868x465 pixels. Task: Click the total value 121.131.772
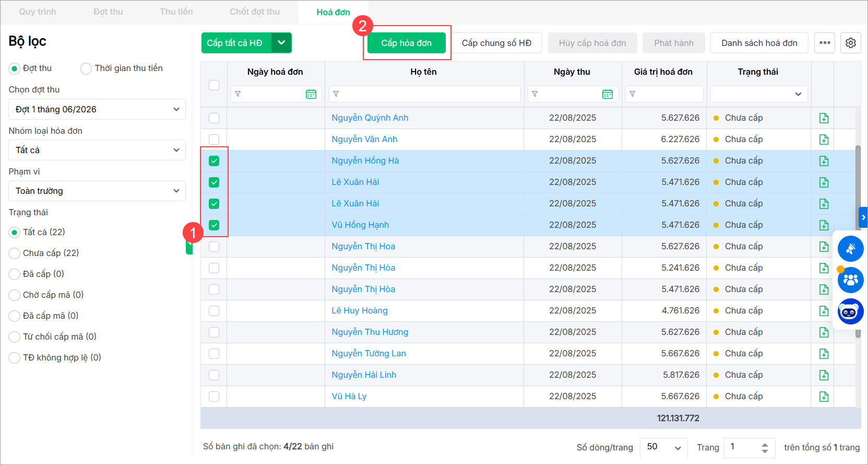(x=678, y=418)
